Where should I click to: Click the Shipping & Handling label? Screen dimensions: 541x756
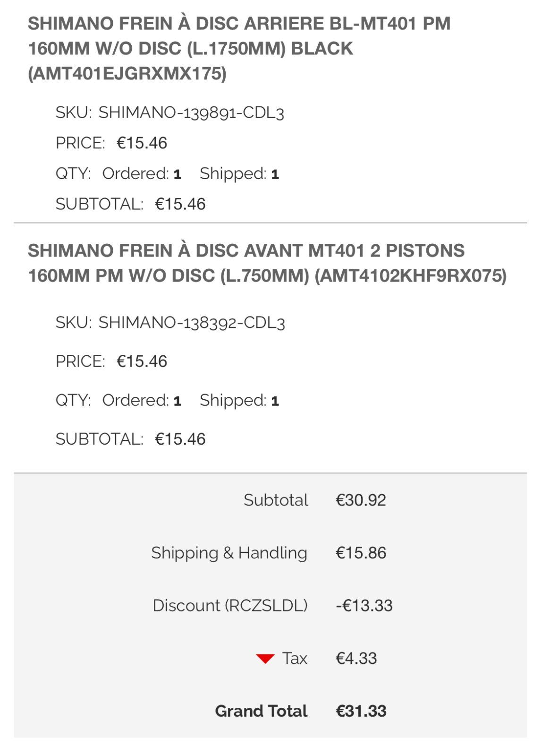[229, 553]
